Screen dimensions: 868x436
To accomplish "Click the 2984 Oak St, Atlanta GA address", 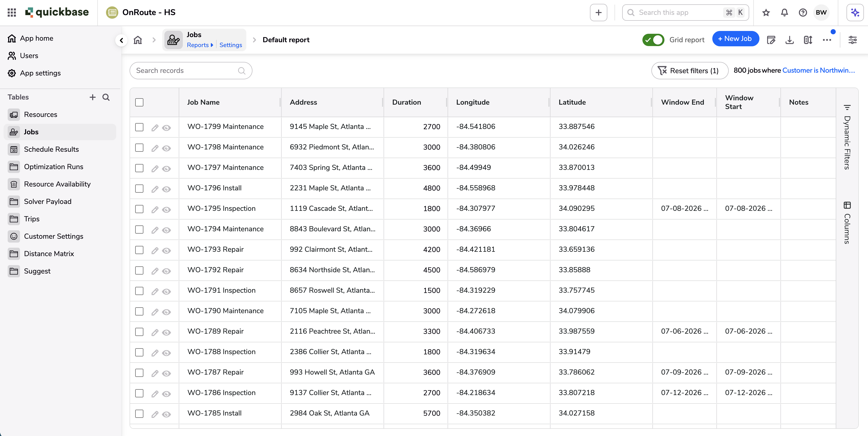I will pos(330,413).
